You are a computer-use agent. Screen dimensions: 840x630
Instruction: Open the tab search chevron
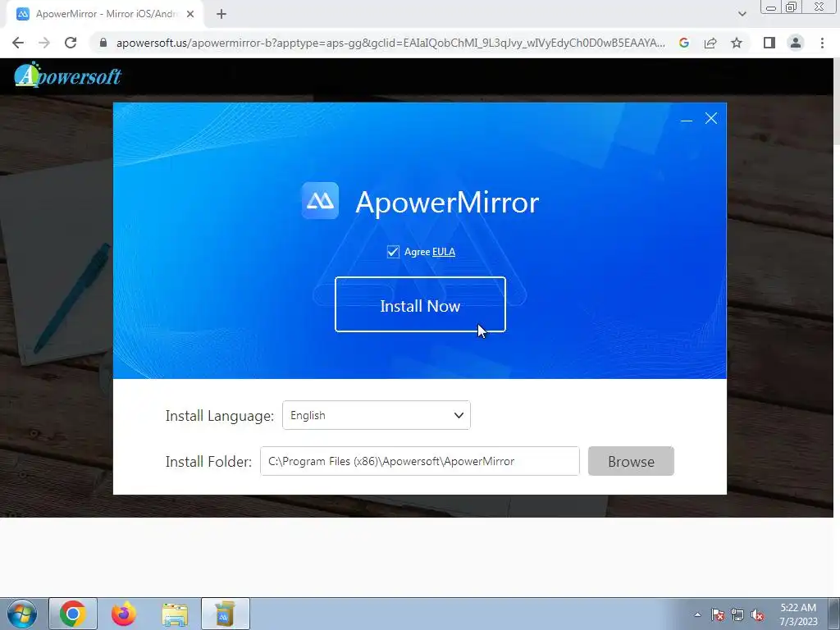(x=742, y=14)
